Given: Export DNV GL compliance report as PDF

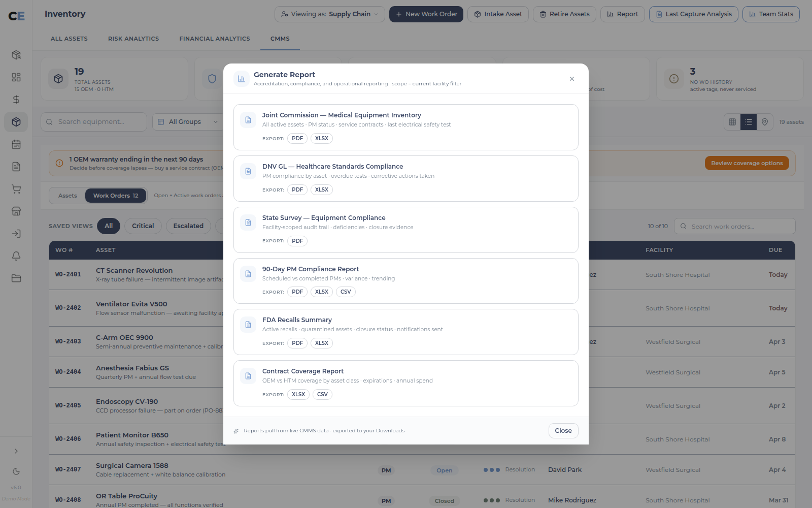Looking at the screenshot, I should coord(297,189).
